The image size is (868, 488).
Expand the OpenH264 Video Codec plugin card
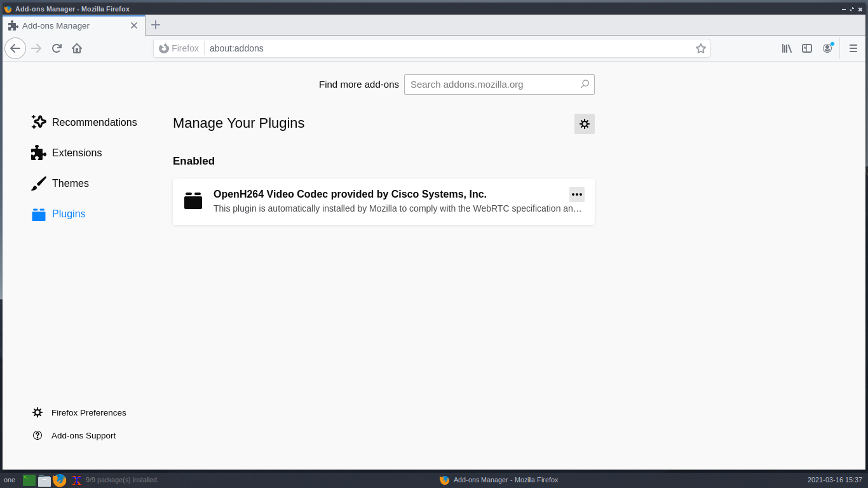384,201
